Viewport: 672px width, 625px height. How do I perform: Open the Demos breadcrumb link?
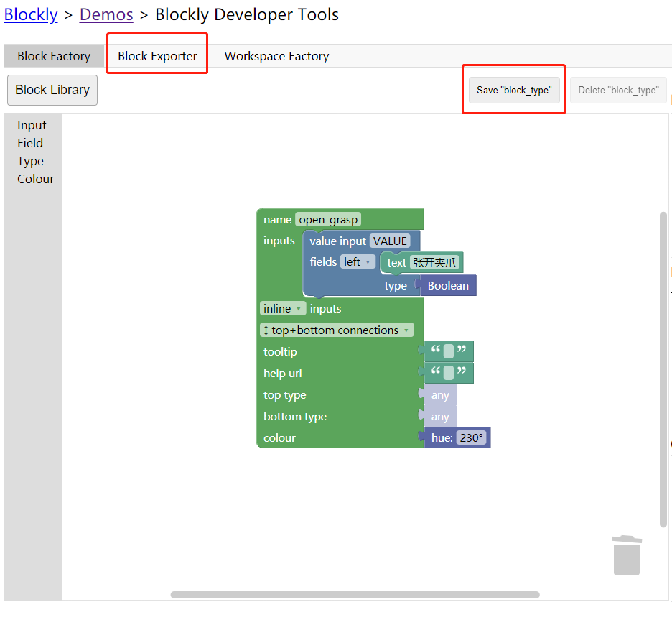106,14
